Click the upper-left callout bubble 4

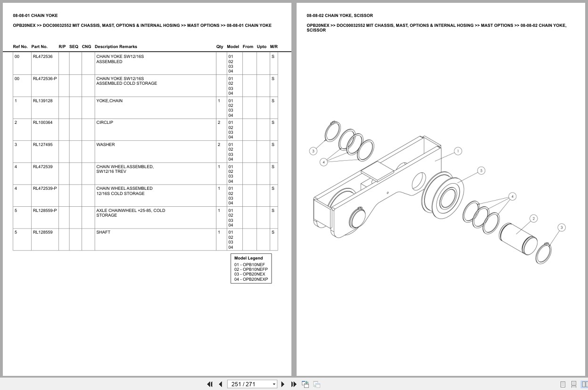323,162
